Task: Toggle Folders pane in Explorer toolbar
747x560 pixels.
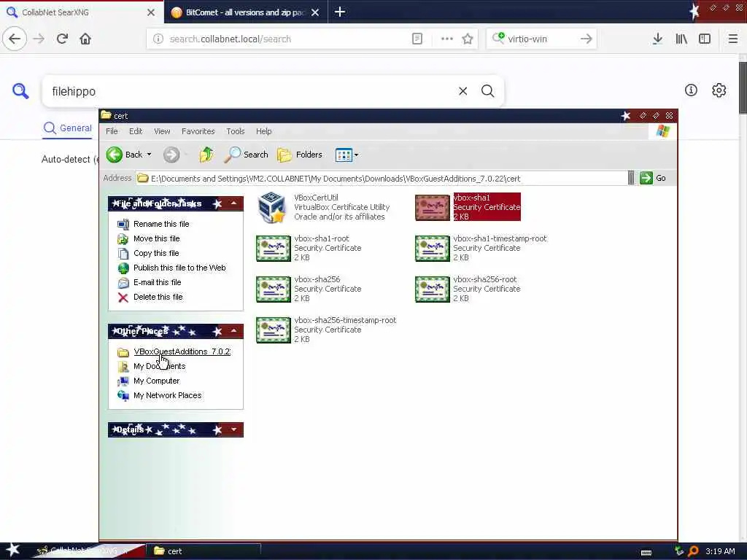Action: 300,155
